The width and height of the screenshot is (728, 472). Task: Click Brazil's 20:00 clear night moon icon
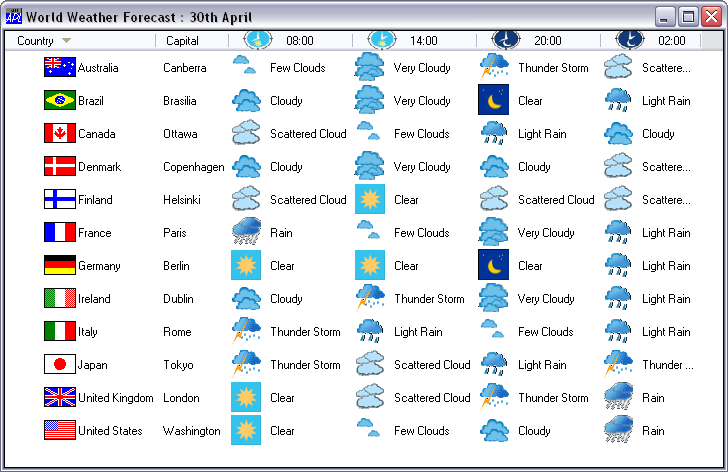pyautogui.click(x=494, y=100)
